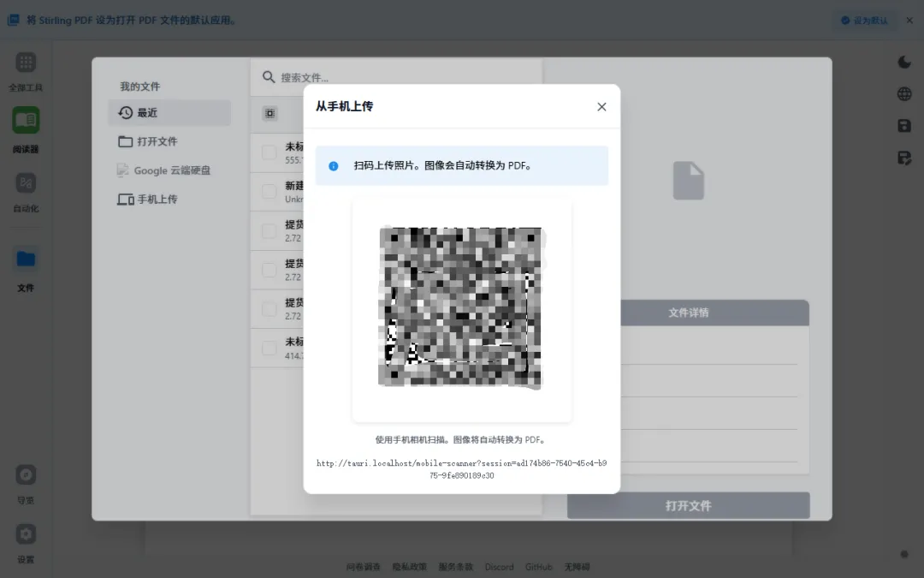Open 设置 settings gear icon

coord(26,534)
